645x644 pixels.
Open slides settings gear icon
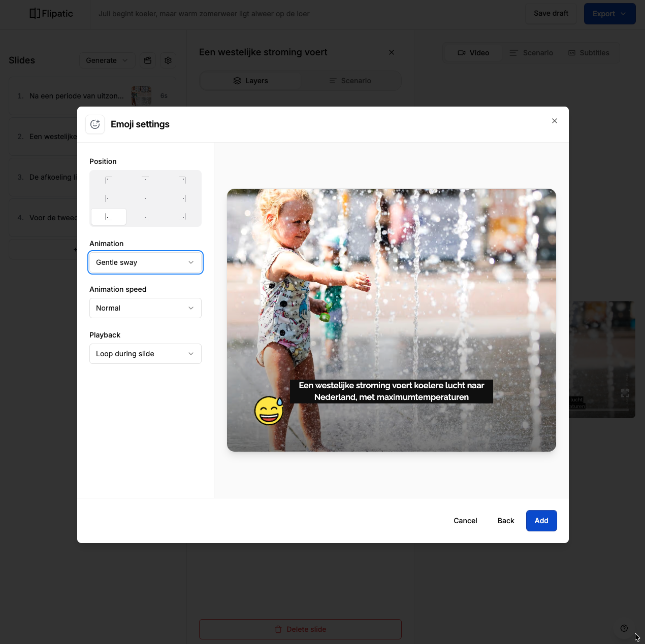coord(168,60)
